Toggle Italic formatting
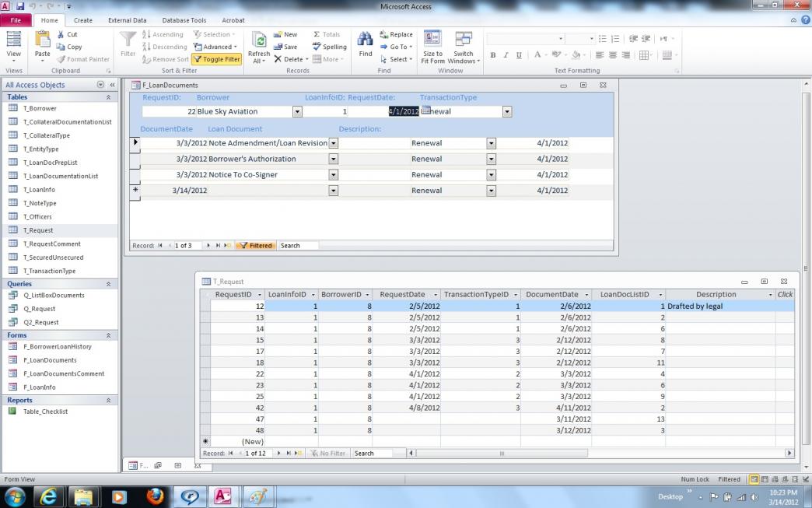Image resolution: width=812 pixels, height=508 pixels. coord(506,55)
